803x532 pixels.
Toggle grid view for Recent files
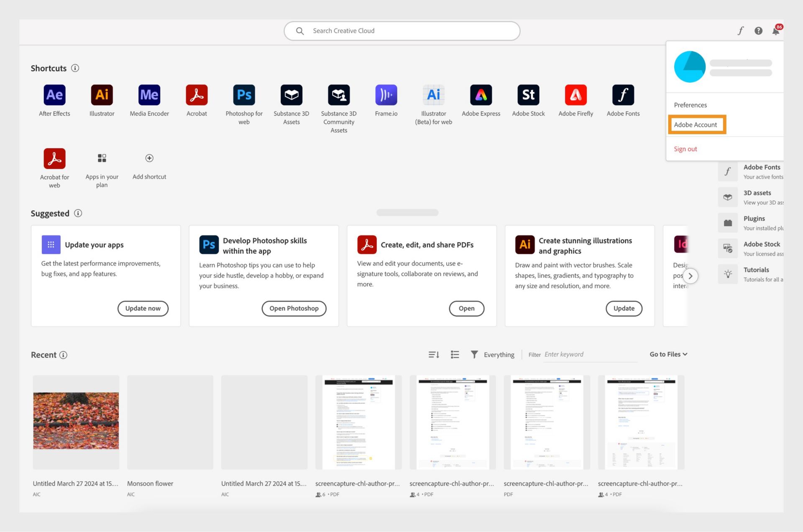pyautogui.click(x=454, y=354)
